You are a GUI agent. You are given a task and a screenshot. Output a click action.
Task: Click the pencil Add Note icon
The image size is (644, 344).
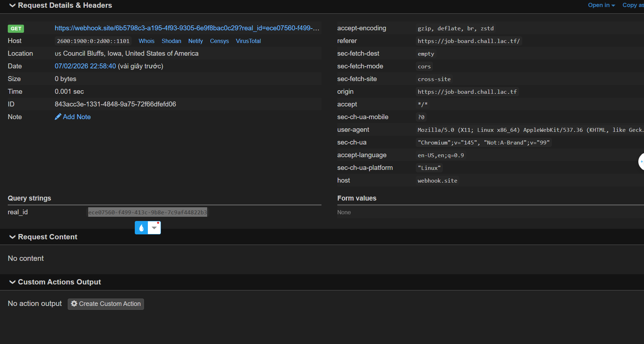click(x=58, y=117)
